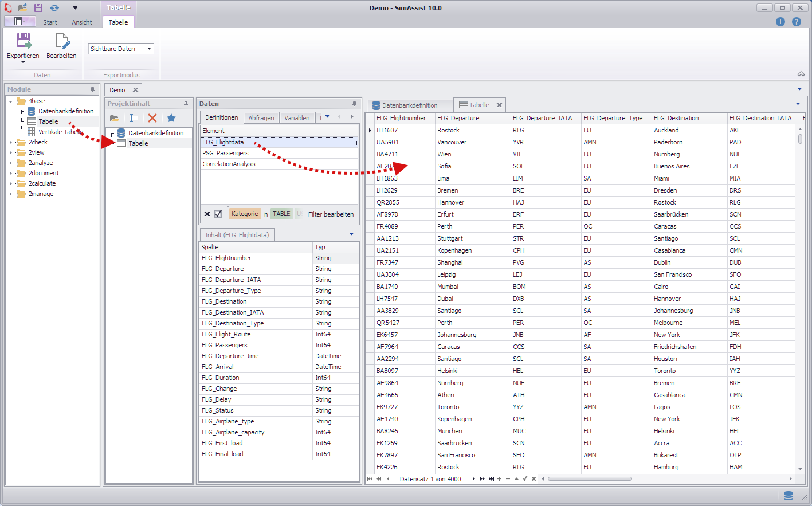Open the Sichtbare Daten dropdown
This screenshot has height=506, width=812.
[148, 49]
